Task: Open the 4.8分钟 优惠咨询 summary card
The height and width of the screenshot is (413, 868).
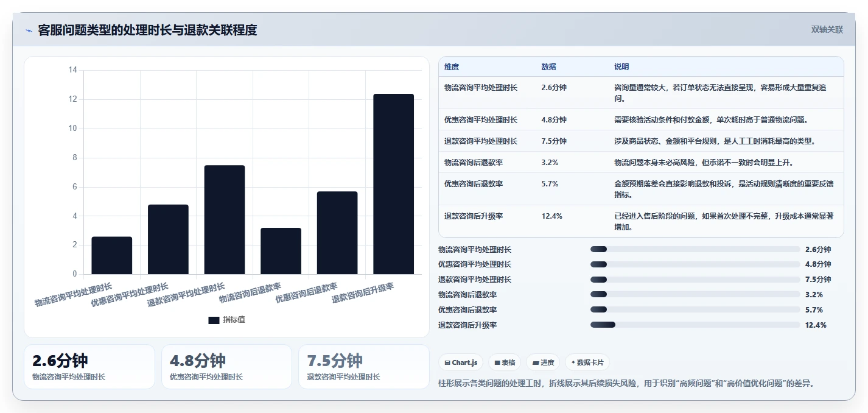Action: coord(226,367)
